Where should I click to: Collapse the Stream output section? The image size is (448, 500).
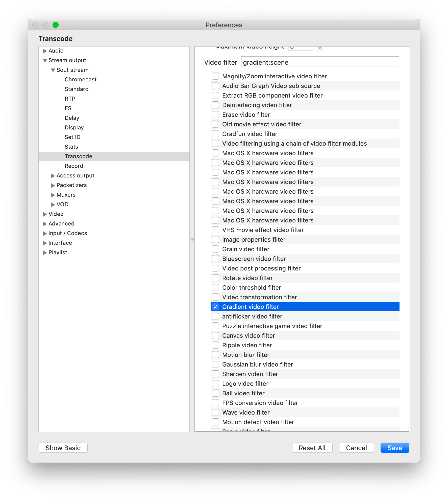pos(45,60)
